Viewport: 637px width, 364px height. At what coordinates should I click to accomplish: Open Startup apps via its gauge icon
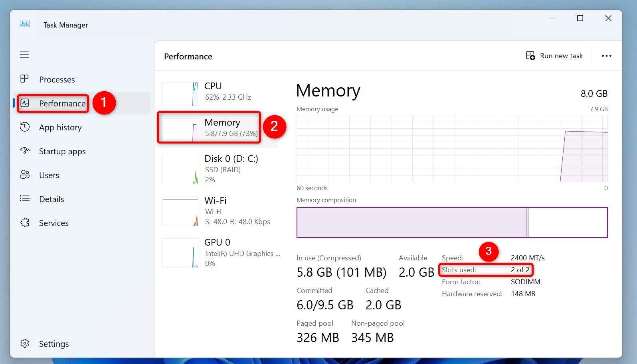[x=25, y=151]
